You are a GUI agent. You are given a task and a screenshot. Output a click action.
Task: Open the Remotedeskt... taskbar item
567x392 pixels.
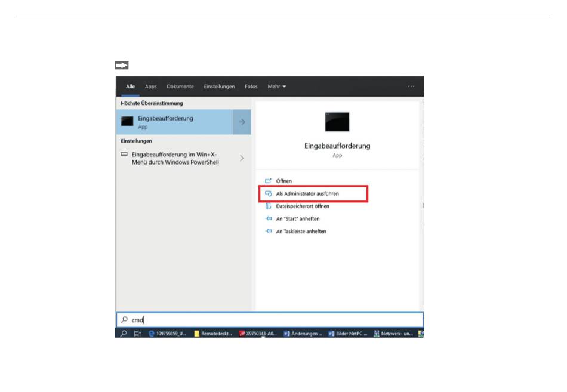pos(213,334)
